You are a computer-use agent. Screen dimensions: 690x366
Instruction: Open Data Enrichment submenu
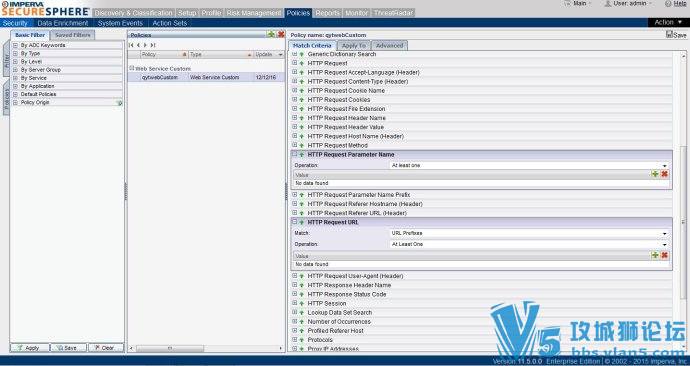click(x=63, y=23)
